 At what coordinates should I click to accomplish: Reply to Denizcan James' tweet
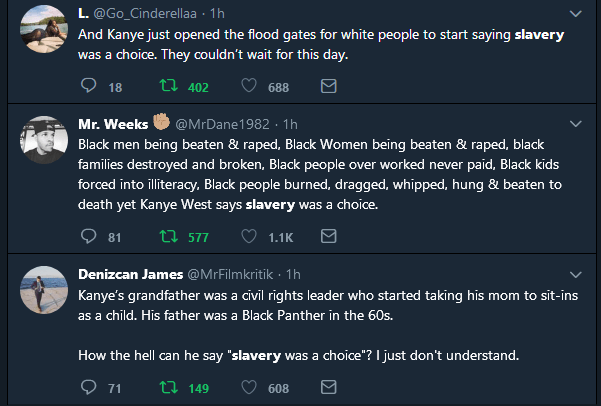coord(86,387)
